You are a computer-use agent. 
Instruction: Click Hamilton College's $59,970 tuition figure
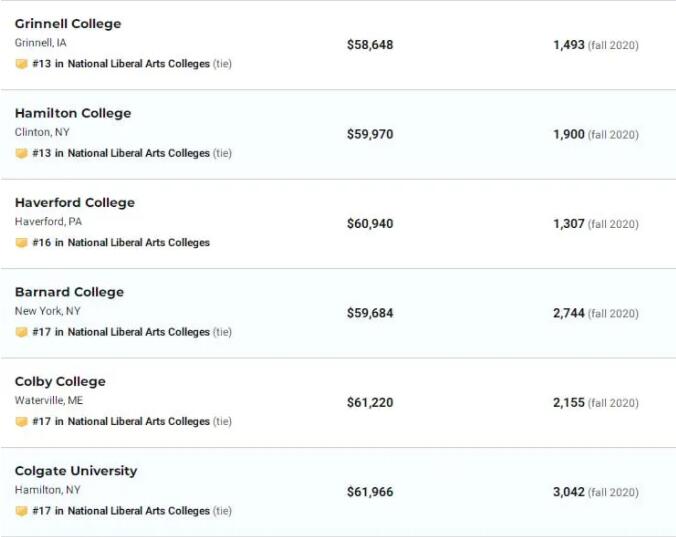click(370, 134)
